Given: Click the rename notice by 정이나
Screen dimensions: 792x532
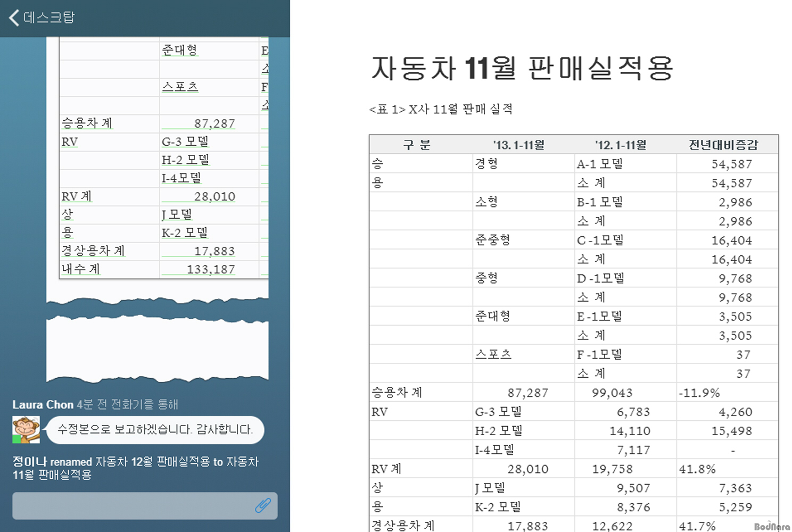Looking at the screenshot, I should coord(136,468).
